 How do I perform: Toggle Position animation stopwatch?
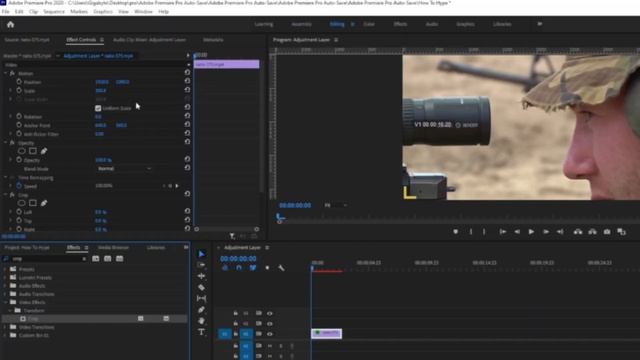click(x=19, y=82)
